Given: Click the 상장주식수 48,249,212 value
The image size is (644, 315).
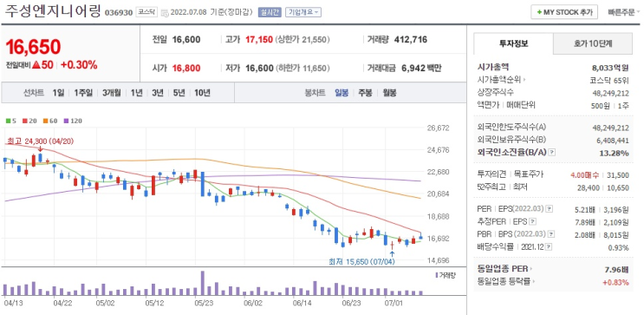Looking at the screenshot, I should point(611,93).
